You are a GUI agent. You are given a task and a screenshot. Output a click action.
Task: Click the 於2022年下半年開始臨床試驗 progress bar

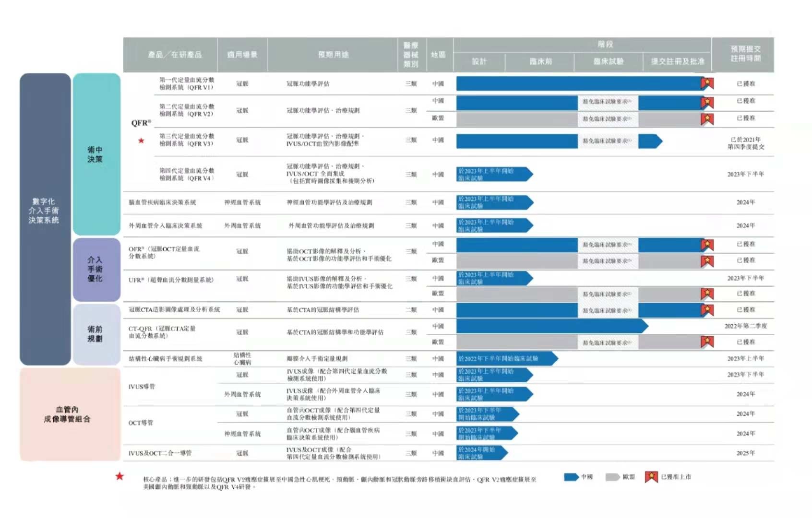[507, 358]
